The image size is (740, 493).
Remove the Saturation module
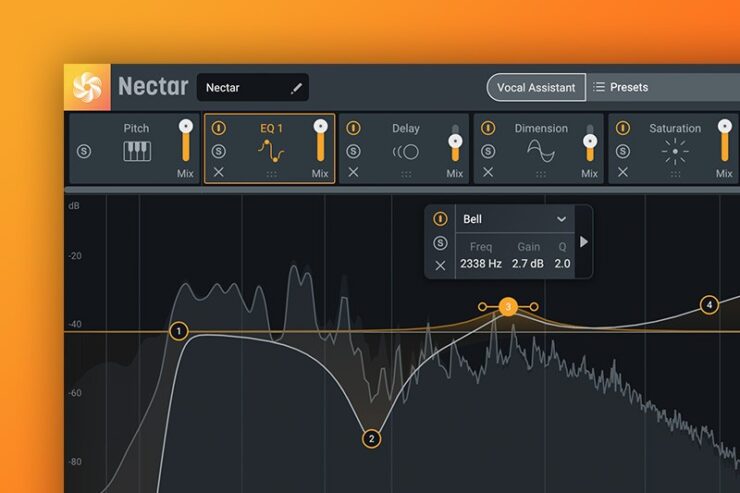coord(623,172)
